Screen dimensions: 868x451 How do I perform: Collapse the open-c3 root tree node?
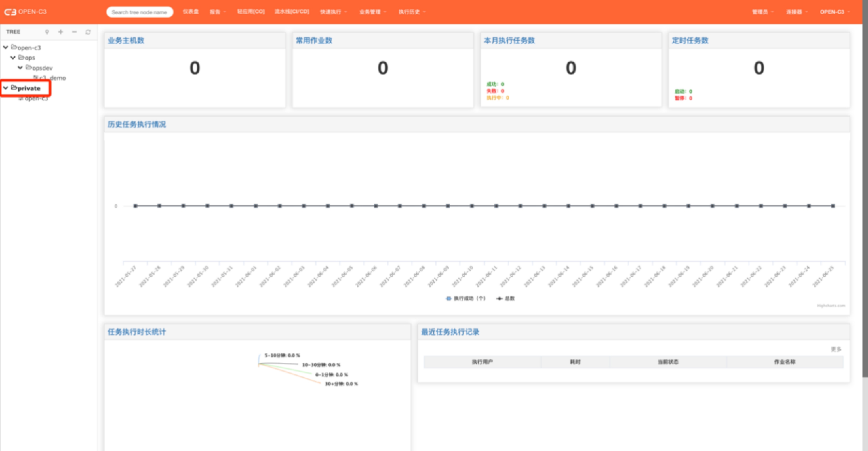point(6,47)
